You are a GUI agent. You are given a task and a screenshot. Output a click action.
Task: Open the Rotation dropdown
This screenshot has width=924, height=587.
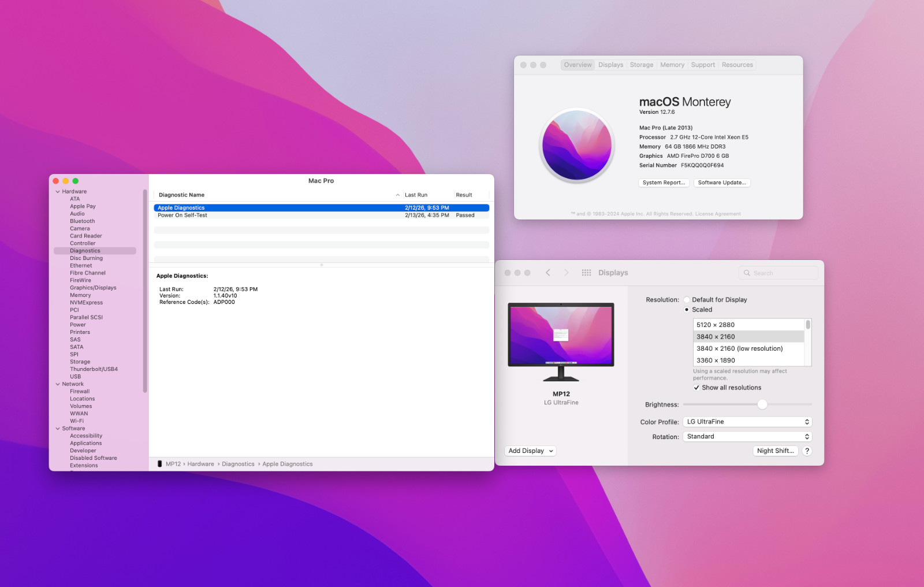coord(747,437)
